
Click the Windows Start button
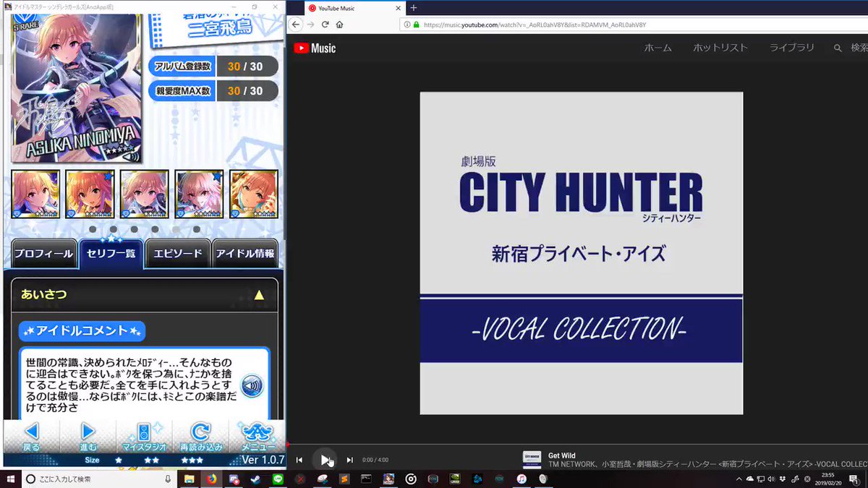(9, 479)
